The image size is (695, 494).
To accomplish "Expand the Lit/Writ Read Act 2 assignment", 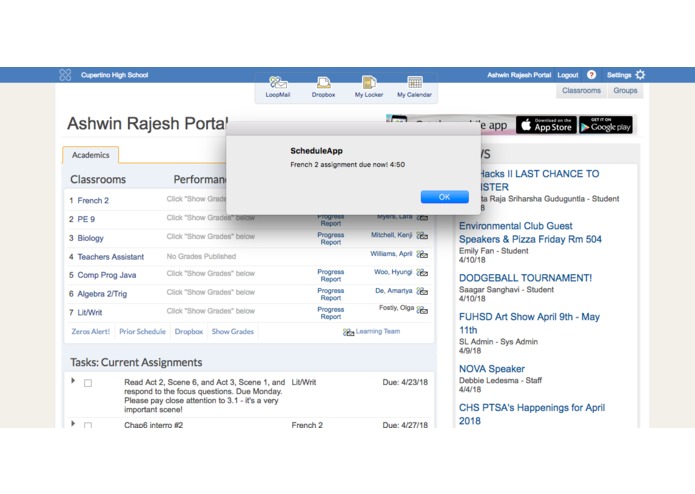I will tap(73, 381).
